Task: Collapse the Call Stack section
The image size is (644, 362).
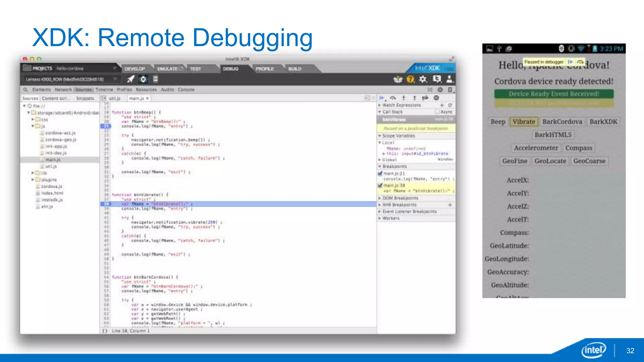Action: (380, 112)
